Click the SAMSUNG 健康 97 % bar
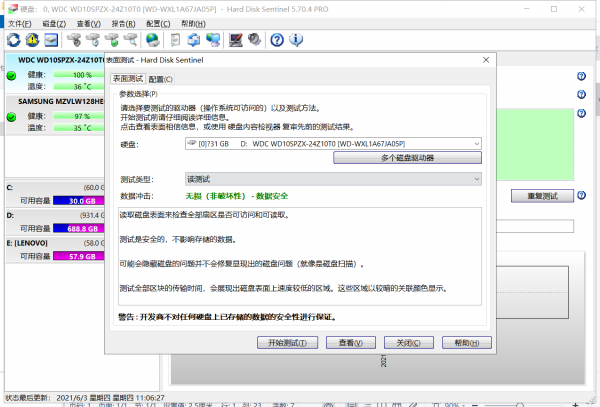The image size is (600, 407). (79, 116)
